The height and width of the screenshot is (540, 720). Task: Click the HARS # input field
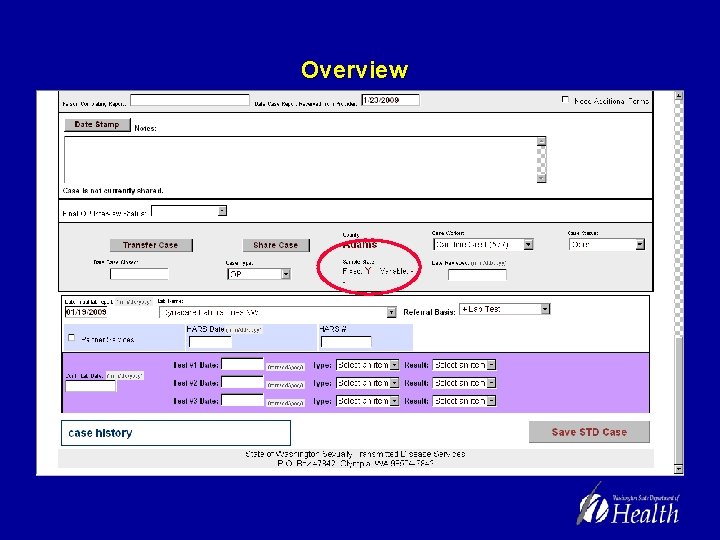(346, 342)
